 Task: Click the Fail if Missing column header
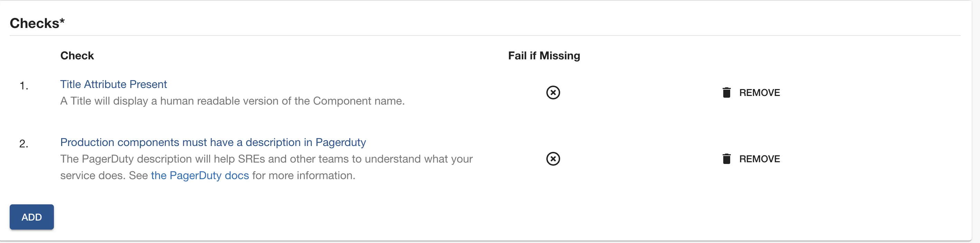(544, 56)
